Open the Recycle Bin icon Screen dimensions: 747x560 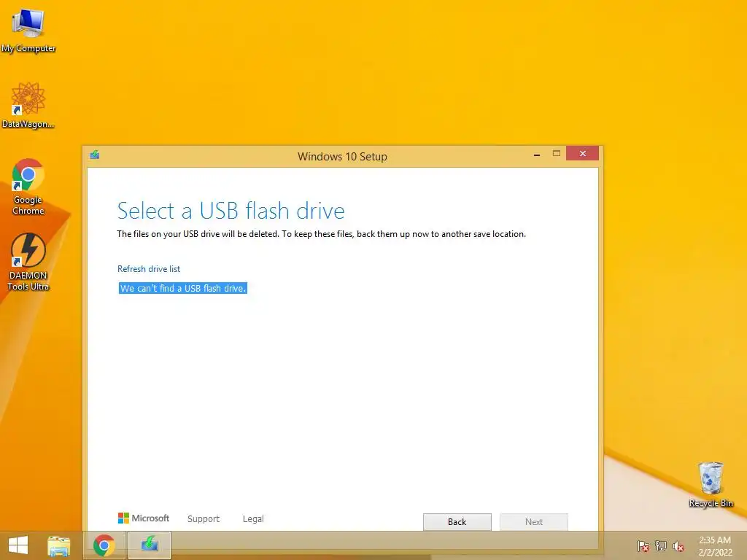tap(711, 484)
